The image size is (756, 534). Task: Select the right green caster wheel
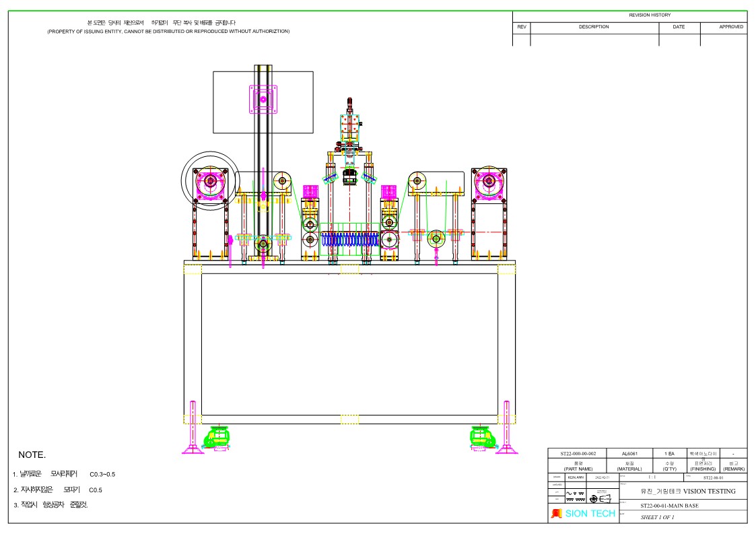[482, 437]
